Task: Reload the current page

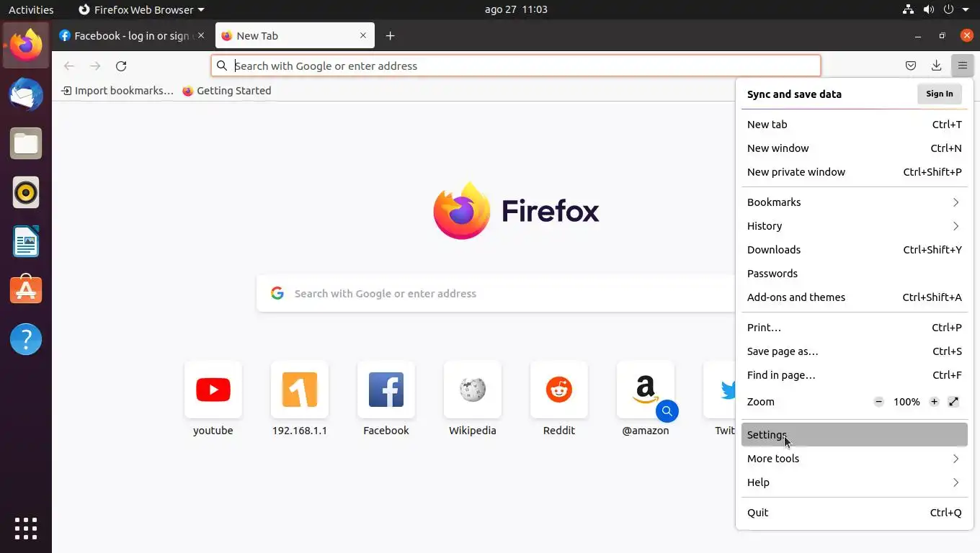Action: [121, 66]
